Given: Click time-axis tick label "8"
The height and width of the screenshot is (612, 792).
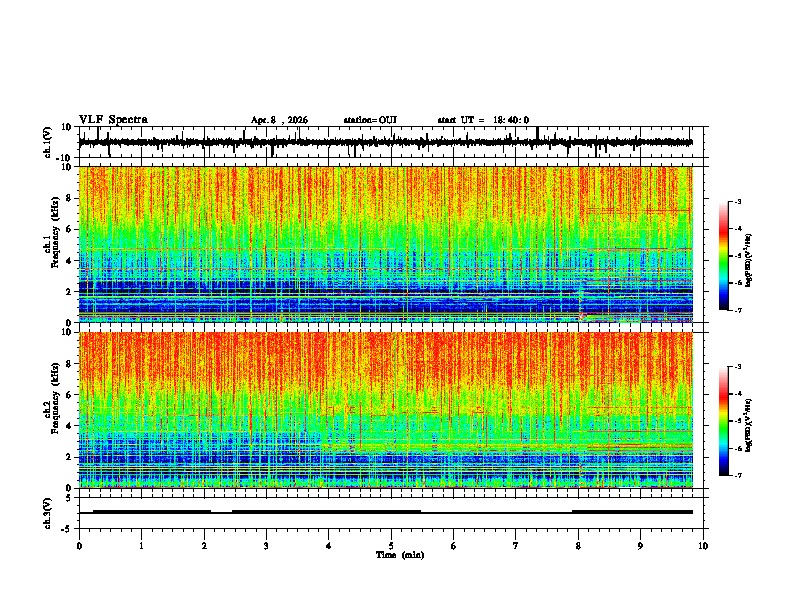Looking at the screenshot, I should pos(578,546).
